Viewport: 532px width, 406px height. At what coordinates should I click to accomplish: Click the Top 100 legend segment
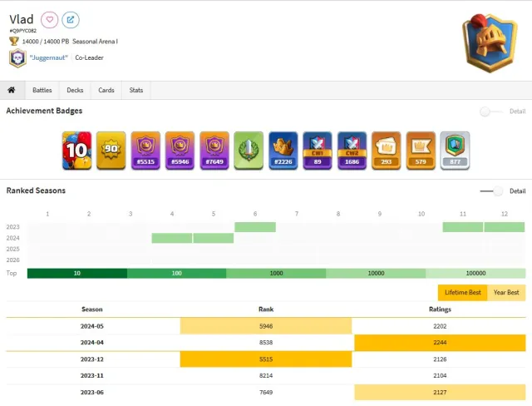click(x=177, y=273)
